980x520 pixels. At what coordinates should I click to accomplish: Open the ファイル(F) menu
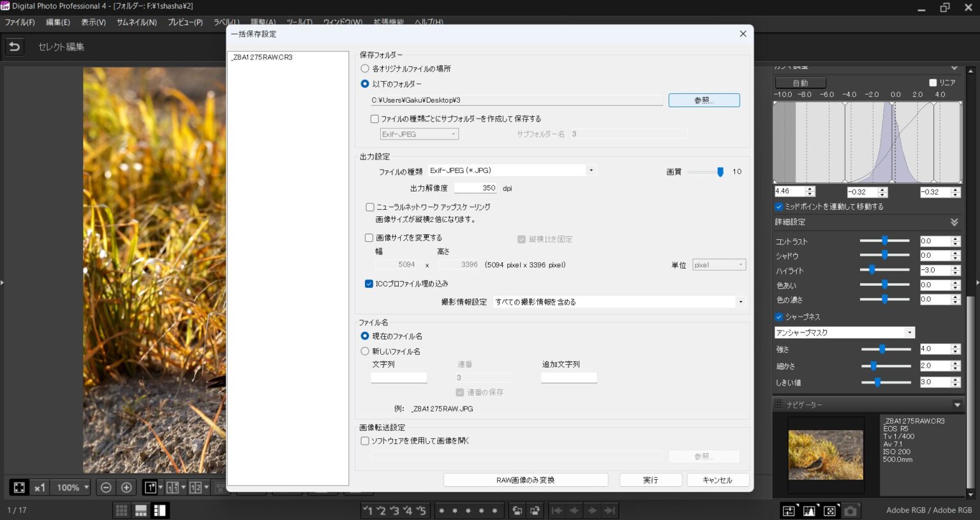point(20,22)
